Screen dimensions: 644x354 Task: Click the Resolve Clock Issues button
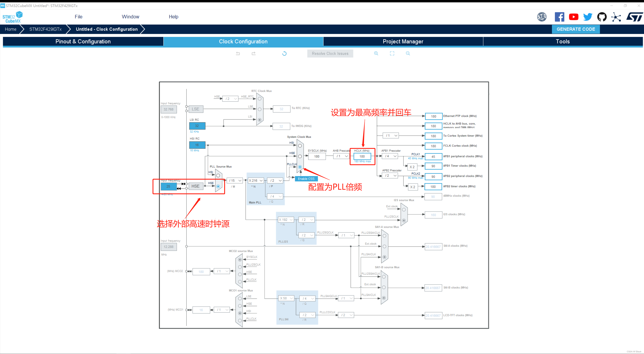click(330, 53)
